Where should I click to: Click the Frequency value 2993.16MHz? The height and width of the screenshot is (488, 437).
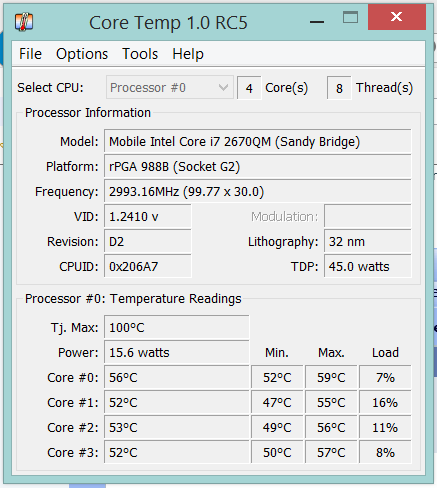click(258, 192)
